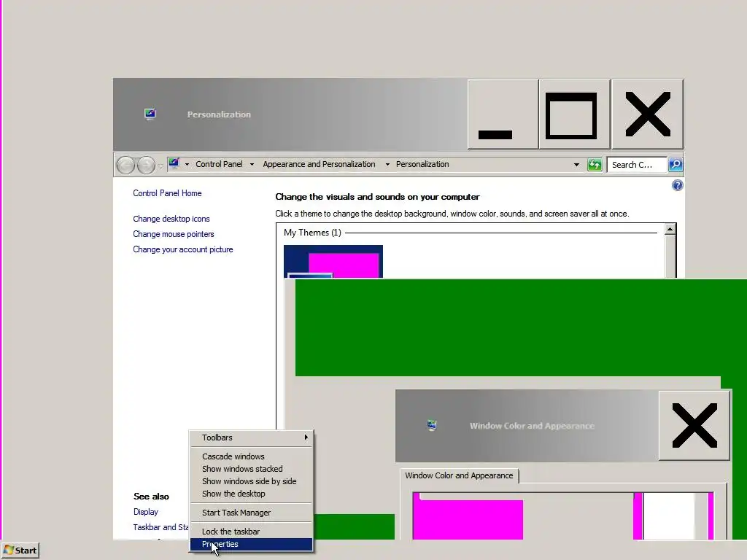The width and height of the screenshot is (747, 560).
Task: Open Properties from the taskbar menu
Action: point(252,544)
